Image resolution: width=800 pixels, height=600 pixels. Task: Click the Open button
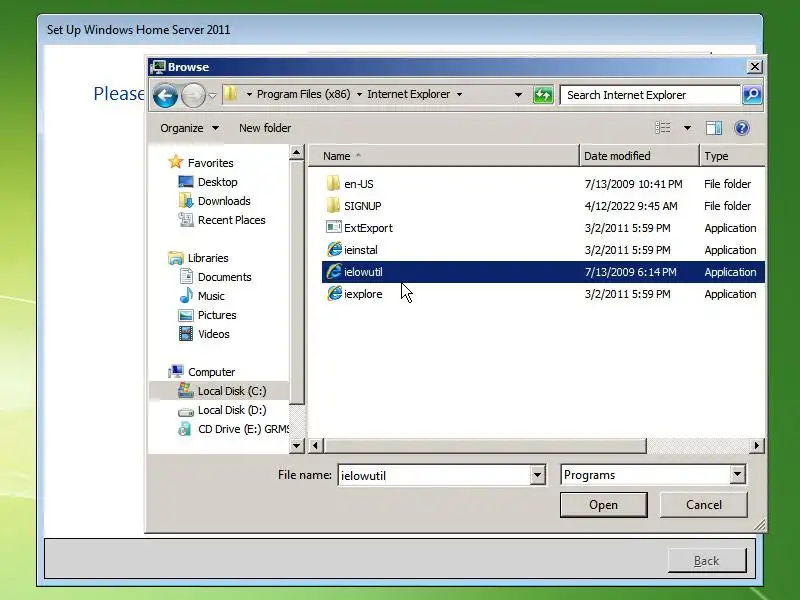[604, 505]
